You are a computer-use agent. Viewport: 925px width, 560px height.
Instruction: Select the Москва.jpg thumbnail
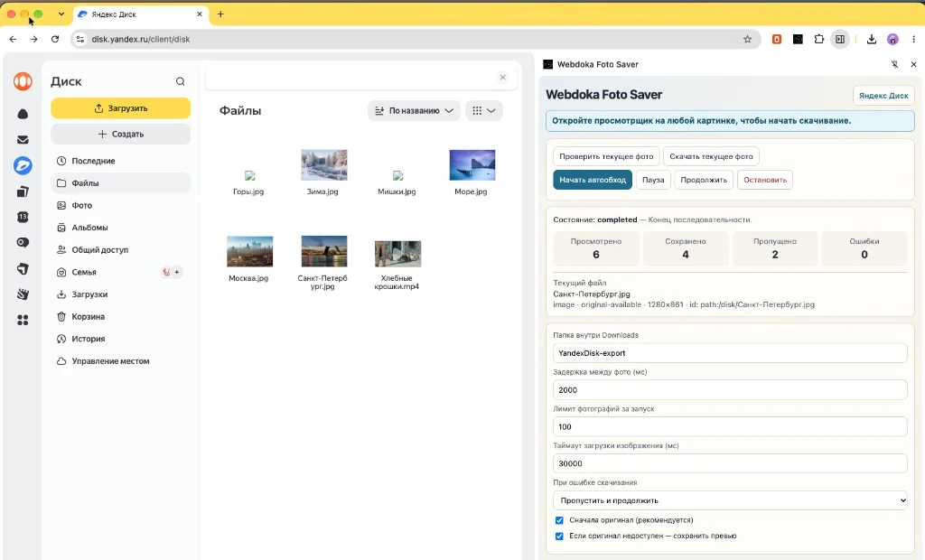pyautogui.click(x=249, y=251)
